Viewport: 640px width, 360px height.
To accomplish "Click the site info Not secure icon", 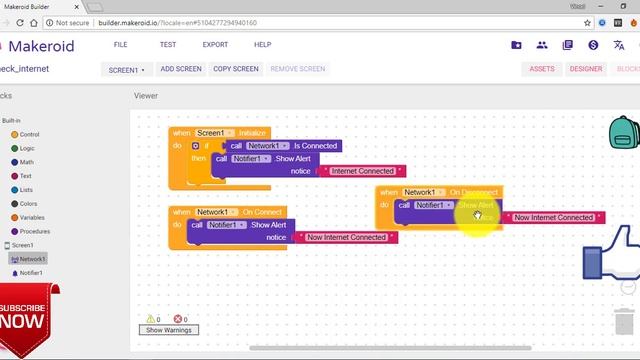I will pyautogui.click(x=49, y=23).
